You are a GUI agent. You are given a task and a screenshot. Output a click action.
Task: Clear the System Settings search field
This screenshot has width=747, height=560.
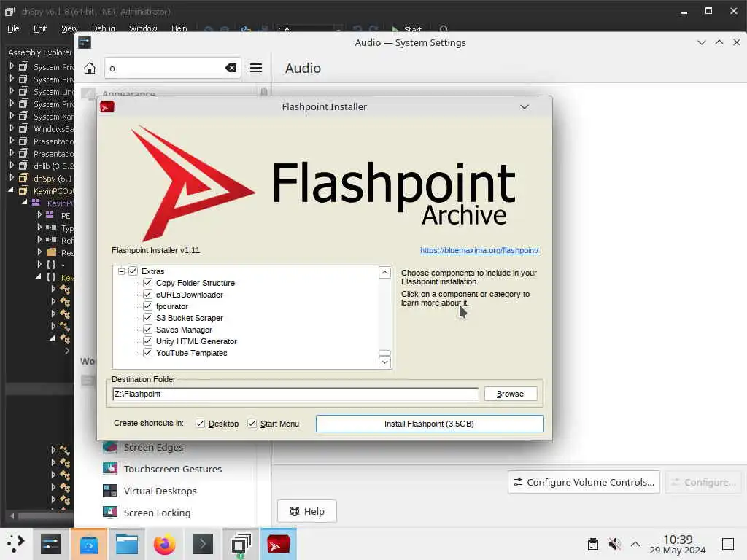(231, 68)
